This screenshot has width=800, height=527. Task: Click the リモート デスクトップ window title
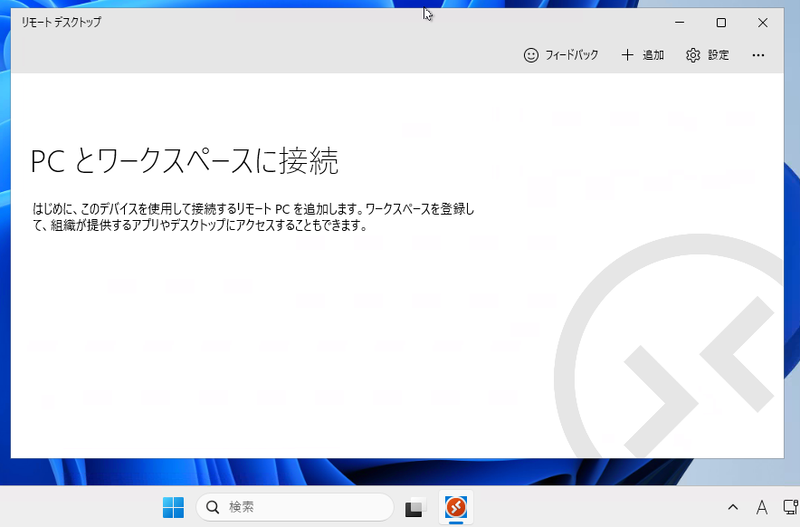(x=61, y=22)
